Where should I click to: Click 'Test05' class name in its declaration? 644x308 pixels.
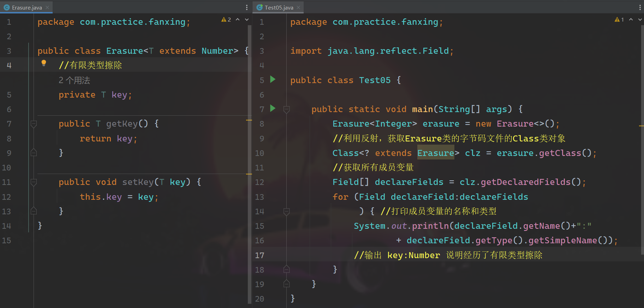click(x=375, y=80)
